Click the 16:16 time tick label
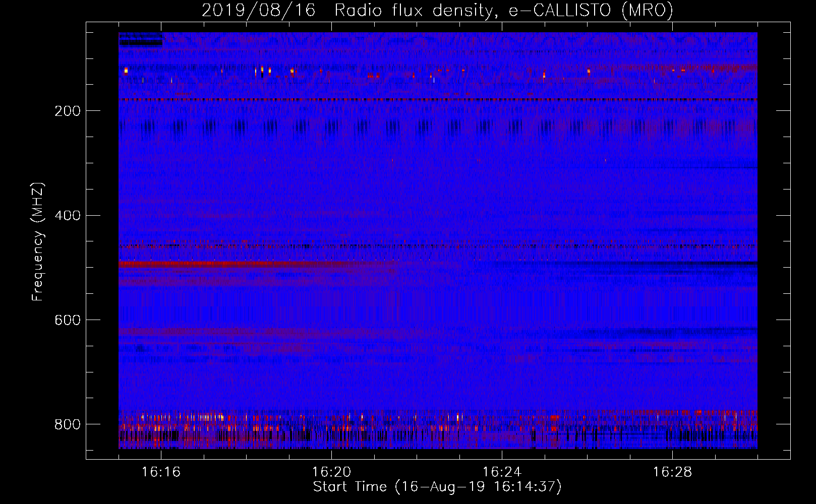Viewport: 816px width, 504px height. (161, 472)
